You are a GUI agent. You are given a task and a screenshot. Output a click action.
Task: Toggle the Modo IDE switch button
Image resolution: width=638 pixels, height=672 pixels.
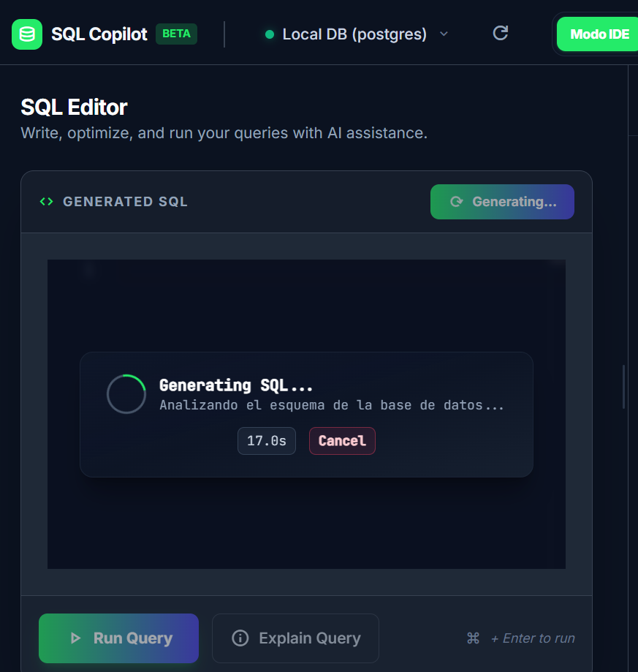[x=599, y=34]
